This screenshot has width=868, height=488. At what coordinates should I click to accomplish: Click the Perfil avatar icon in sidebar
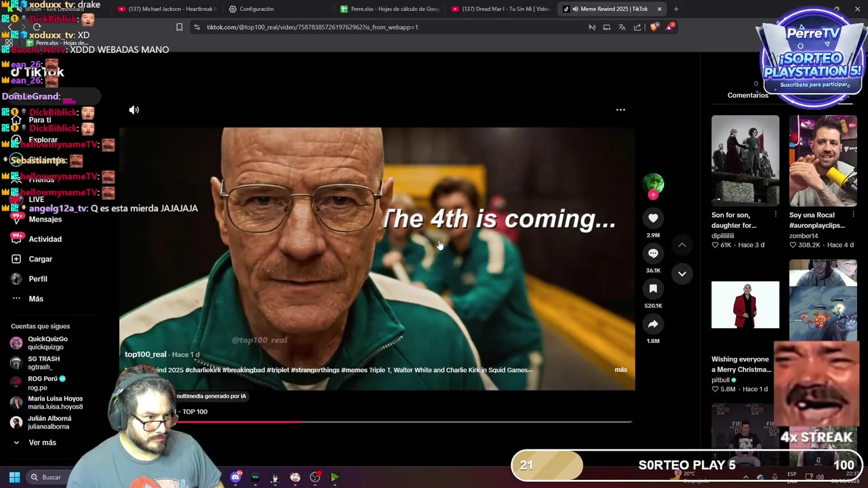click(16, 279)
